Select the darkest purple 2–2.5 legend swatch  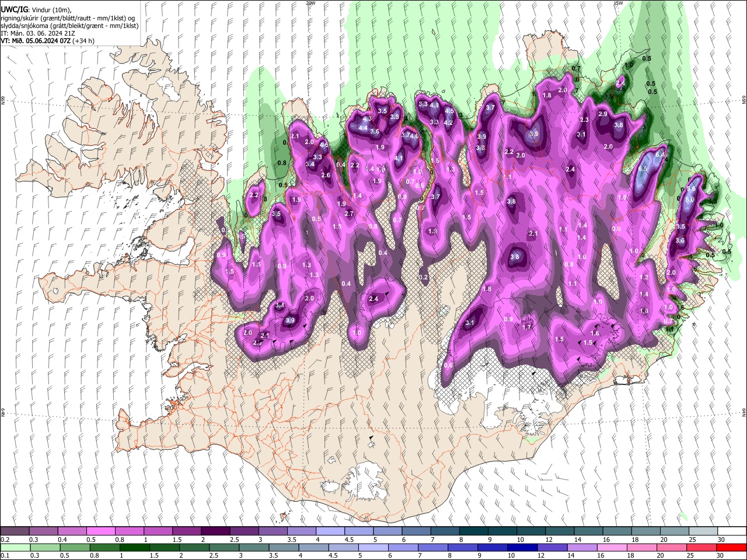(216, 531)
